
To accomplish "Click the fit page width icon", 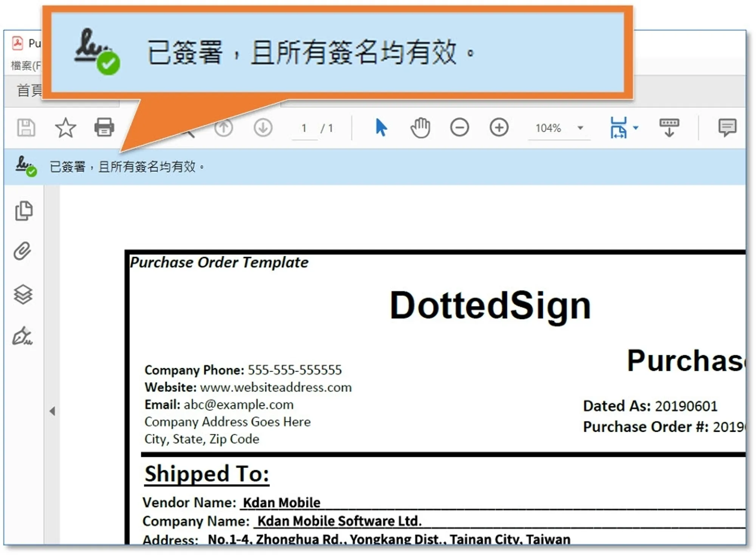I will (618, 127).
